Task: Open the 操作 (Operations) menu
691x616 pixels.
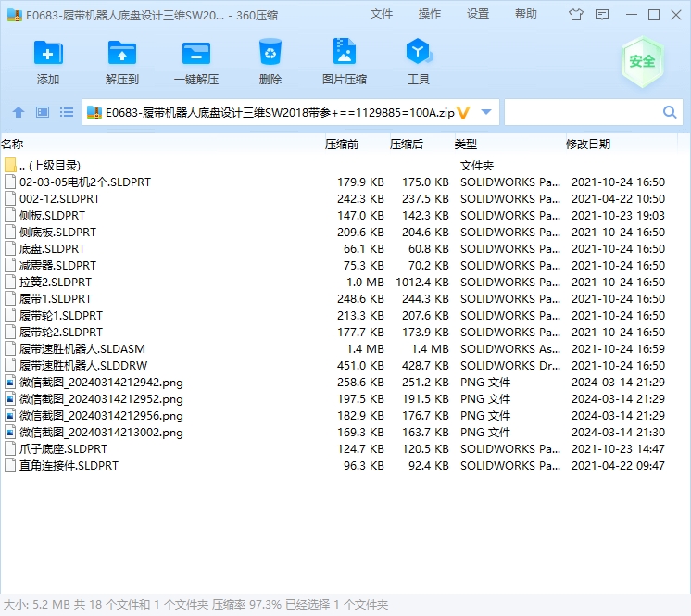Action: coord(429,14)
